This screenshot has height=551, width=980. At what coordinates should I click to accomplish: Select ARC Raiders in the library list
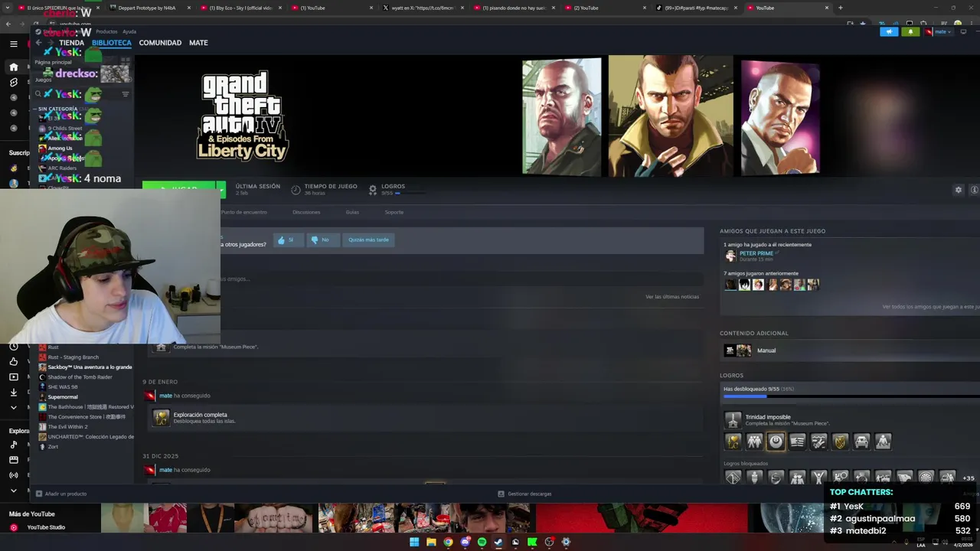point(62,168)
